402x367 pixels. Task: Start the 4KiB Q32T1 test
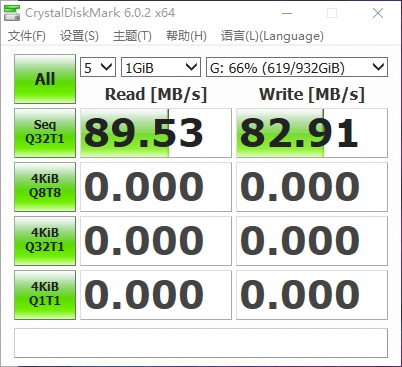tap(45, 241)
